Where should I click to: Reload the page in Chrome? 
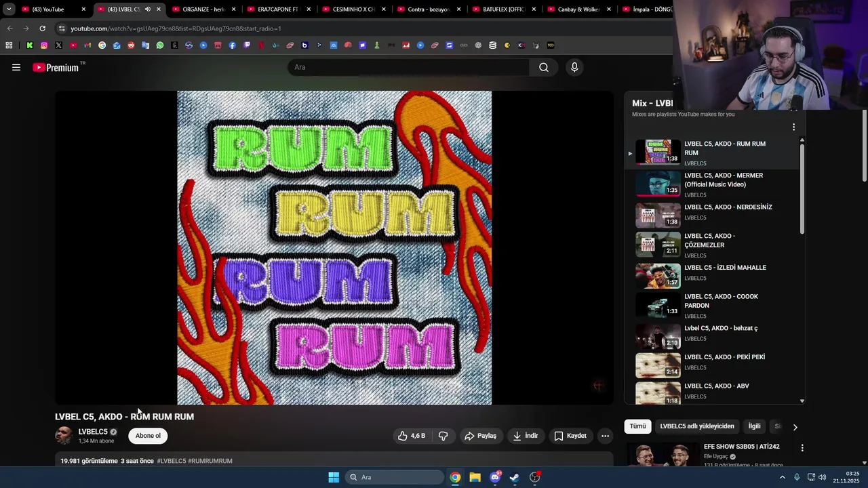click(42, 28)
